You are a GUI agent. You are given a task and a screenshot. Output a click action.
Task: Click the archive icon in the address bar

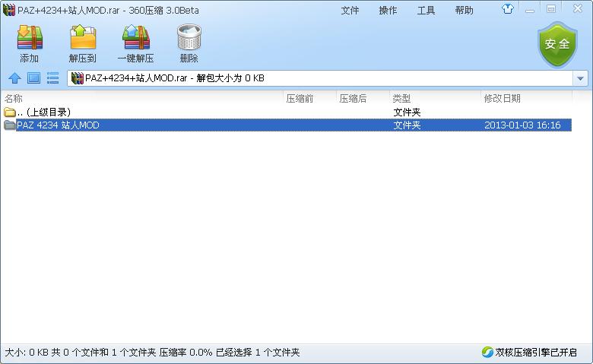tap(77, 78)
